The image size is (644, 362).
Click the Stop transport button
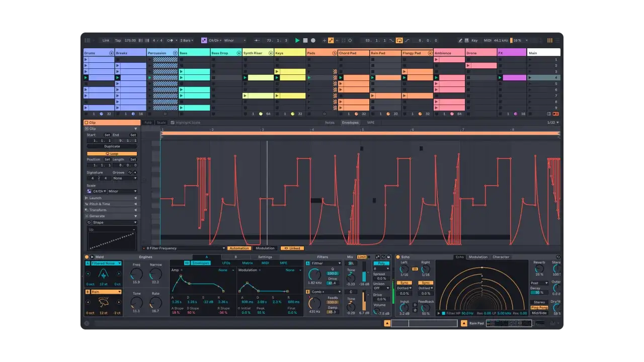click(305, 40)
